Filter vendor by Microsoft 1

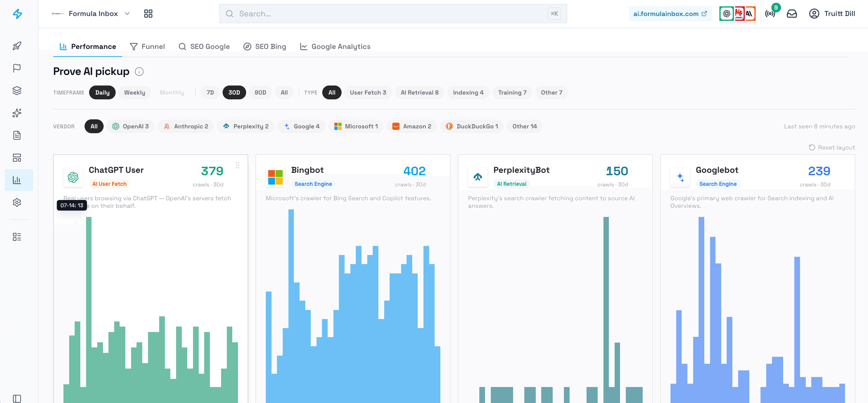pyautogui.click(x=356, y=126)
